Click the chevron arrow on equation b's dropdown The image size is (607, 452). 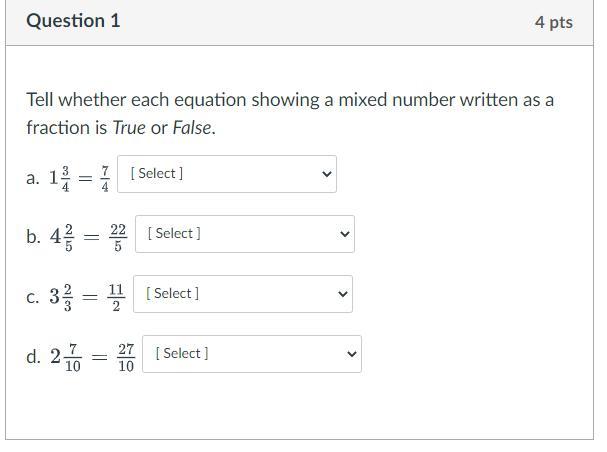pyautogui.click(x=344, y=234)
